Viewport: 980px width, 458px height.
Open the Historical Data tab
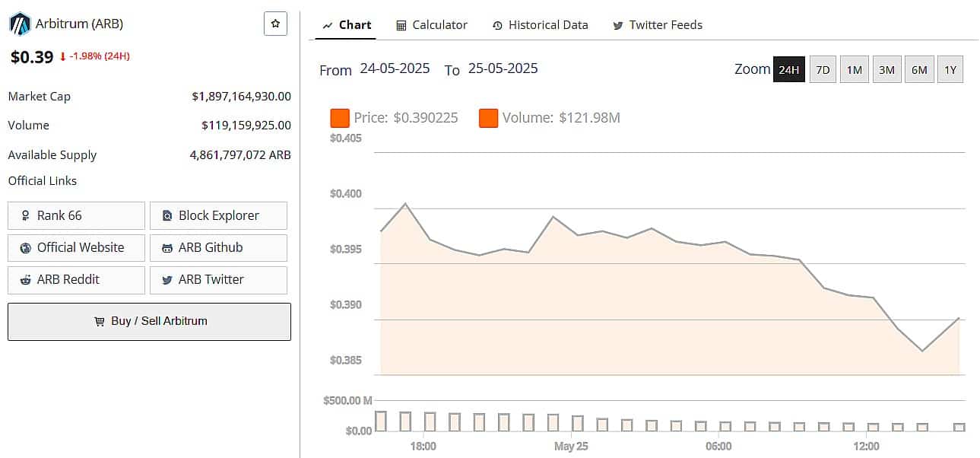(x=540, y=25)
